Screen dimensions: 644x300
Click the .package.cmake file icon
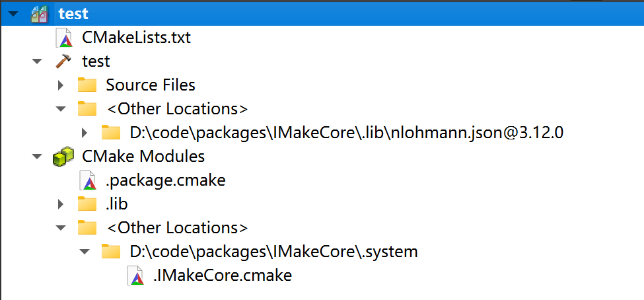click(87, 180)
